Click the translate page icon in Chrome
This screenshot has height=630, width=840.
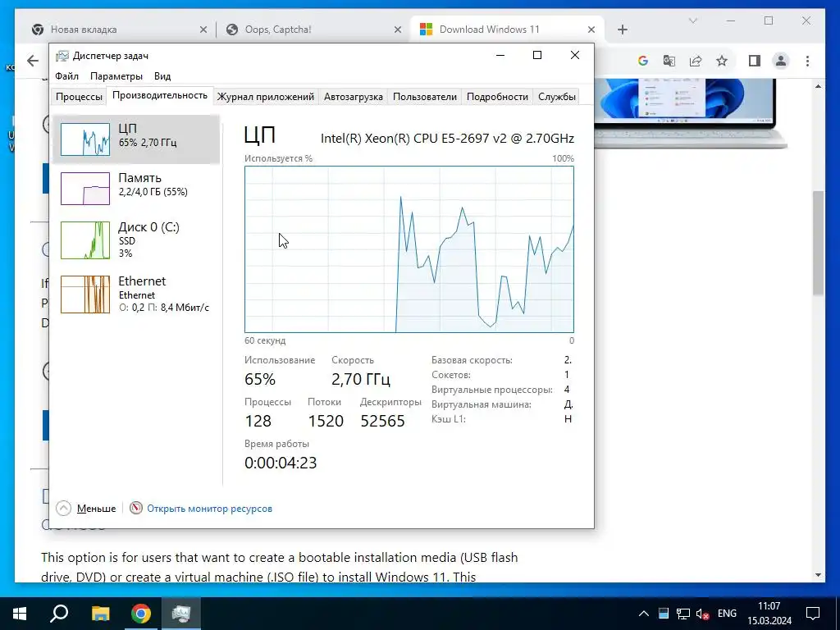click(x=669, y=61)
